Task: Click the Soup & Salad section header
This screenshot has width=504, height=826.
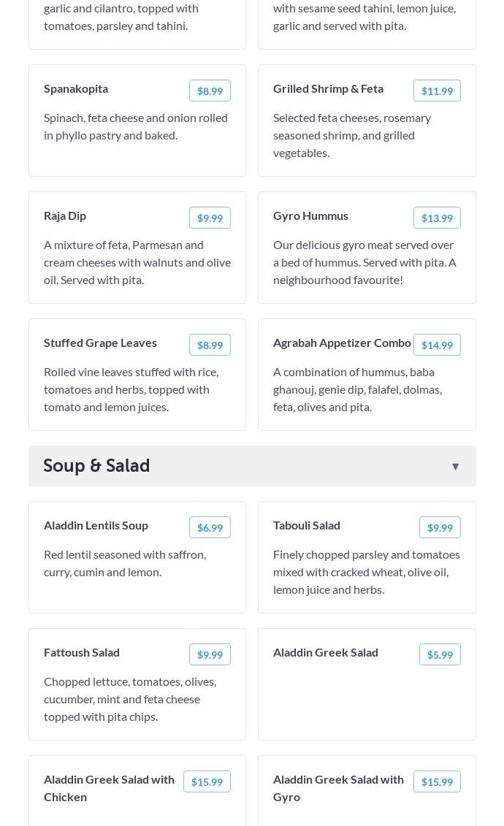Action: point(96,466)
